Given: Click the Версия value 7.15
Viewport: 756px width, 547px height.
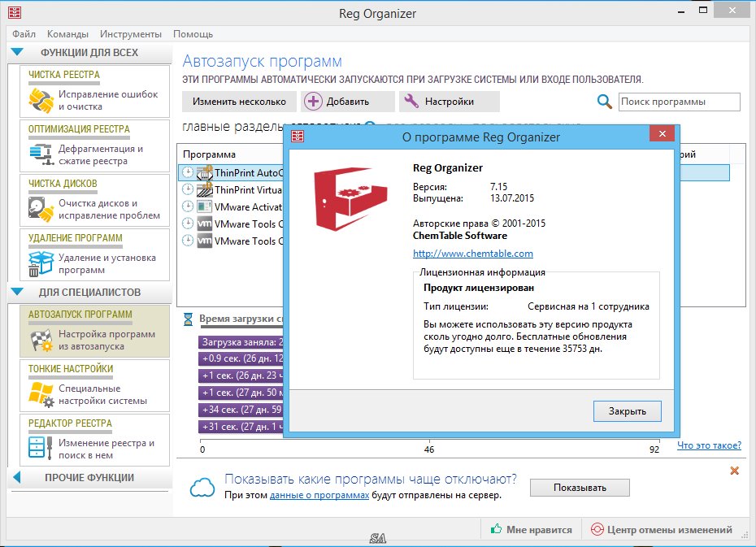Looking at the screenshot, I should point(498,186).
